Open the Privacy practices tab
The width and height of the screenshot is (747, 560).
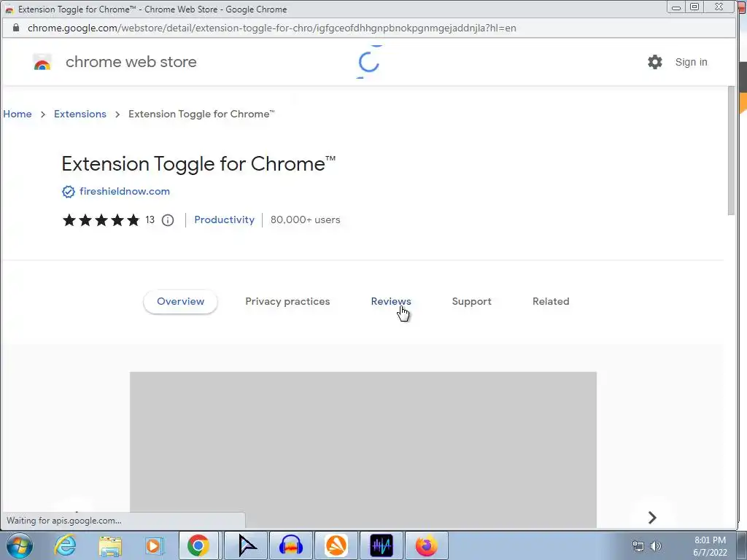[287, 301]
